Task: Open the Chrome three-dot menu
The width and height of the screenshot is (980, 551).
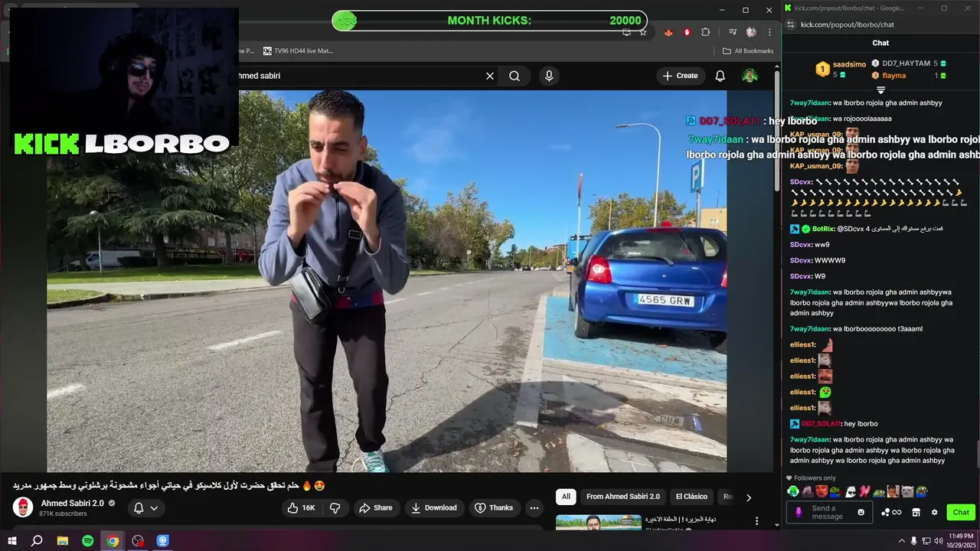Action: [x=769, y=32]
